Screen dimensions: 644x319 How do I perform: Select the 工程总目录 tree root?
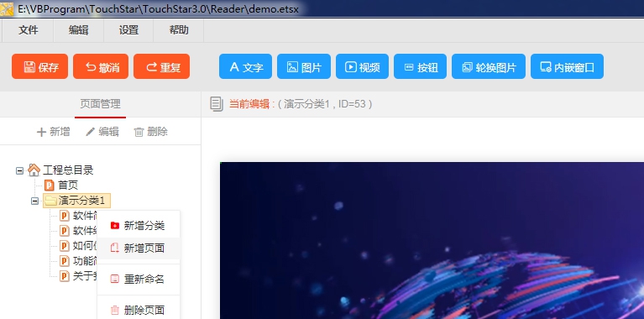click(x=68, y=170)
